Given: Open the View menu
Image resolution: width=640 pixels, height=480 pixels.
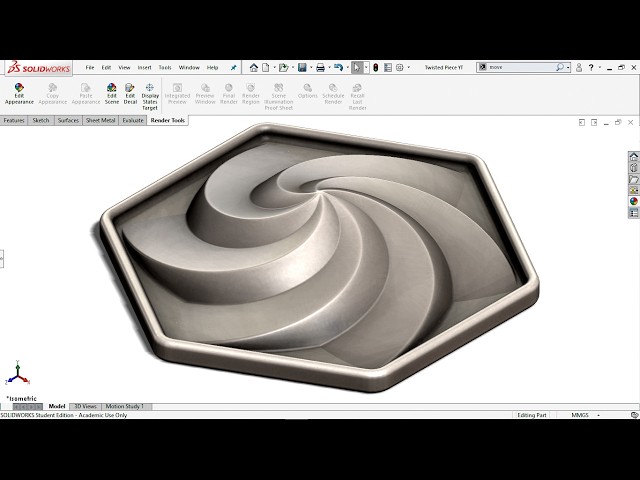Looking at the screenshot, I should point(124,68).
